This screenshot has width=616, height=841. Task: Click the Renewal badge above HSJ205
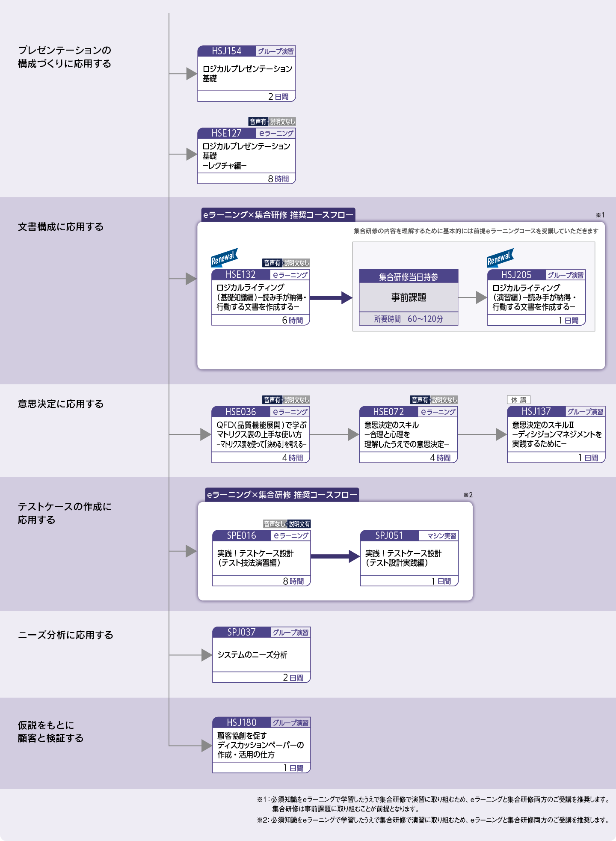coord(500,258)
